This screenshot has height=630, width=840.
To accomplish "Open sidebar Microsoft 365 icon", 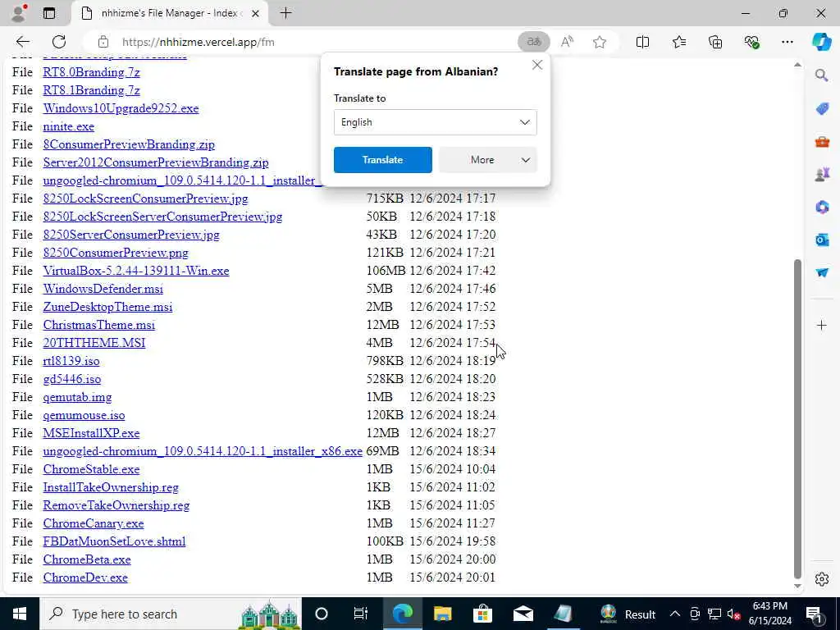I will pos(822,208).
